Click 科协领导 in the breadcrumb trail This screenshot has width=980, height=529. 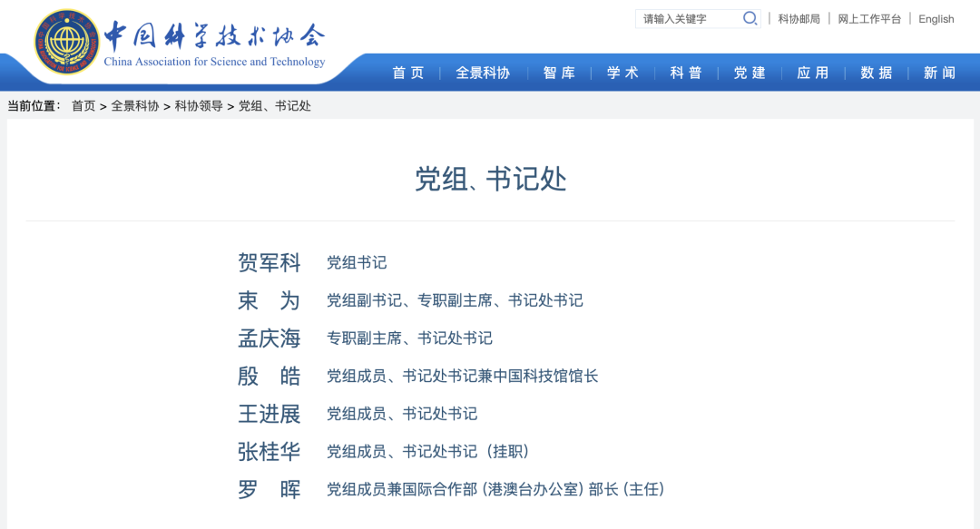[x=199, y=106]
